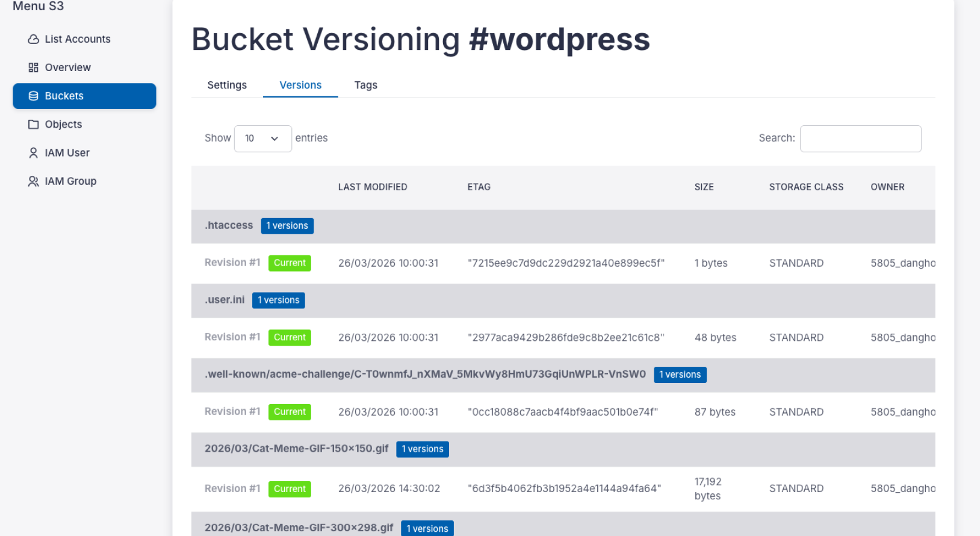980x536 pixels.
Task: Click the IAM Group people icon
Action: (x=33, y=181)
